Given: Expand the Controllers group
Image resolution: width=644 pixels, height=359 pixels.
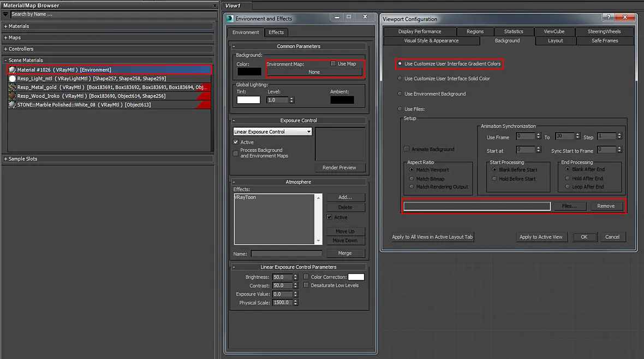Looking at the screenshot, I should pos(6,49).
